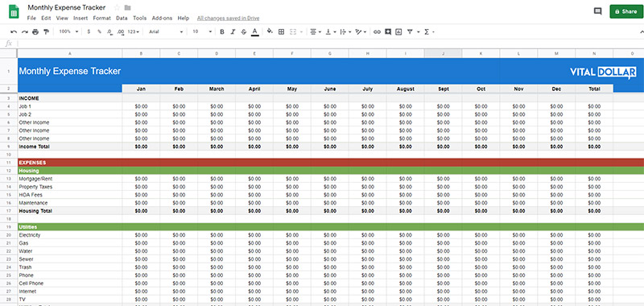644x306 pixels.
Task: Open the Borders tool
Action: tap(281, 31)
